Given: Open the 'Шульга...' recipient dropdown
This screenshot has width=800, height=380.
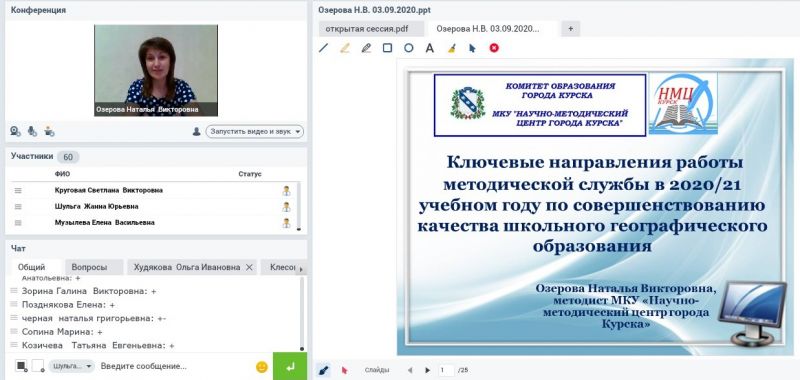Looking at the screenshot, I should tap(72, 366).
